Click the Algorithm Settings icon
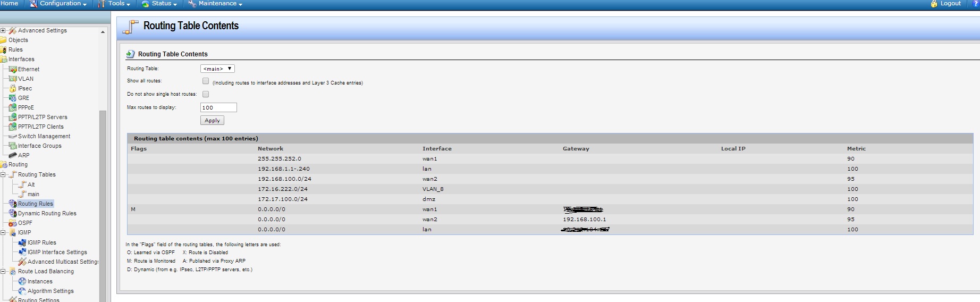 coord(22,291)
